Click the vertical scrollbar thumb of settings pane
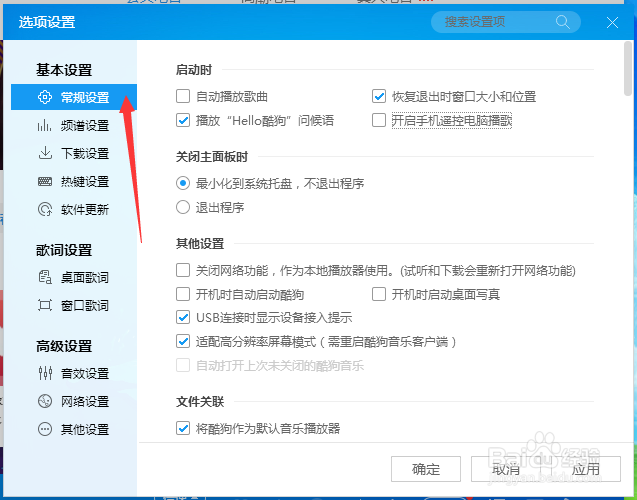 click(628, 68)
